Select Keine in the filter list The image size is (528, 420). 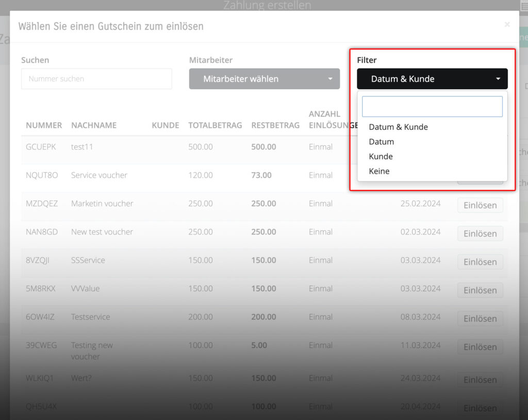tap(379, 171)
